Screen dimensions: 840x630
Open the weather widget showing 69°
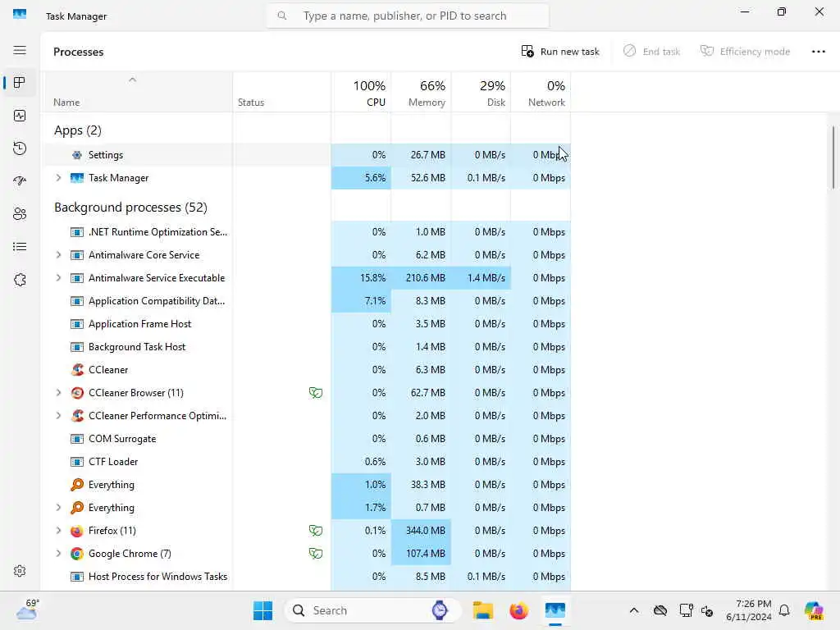click(27, 609)
